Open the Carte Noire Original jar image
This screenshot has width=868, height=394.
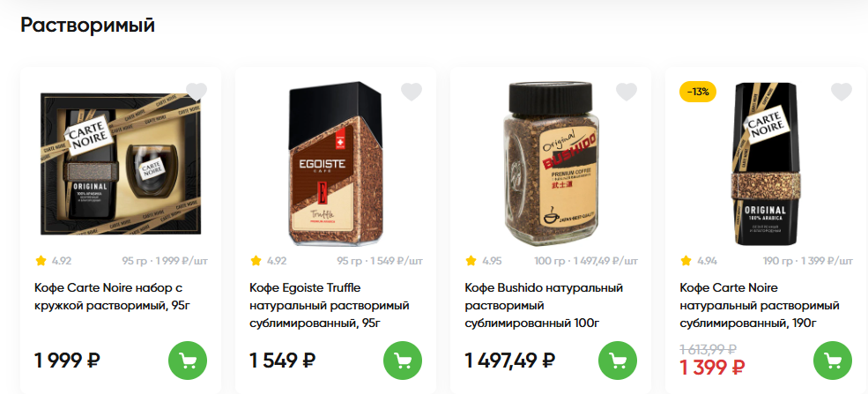(766, 164)
